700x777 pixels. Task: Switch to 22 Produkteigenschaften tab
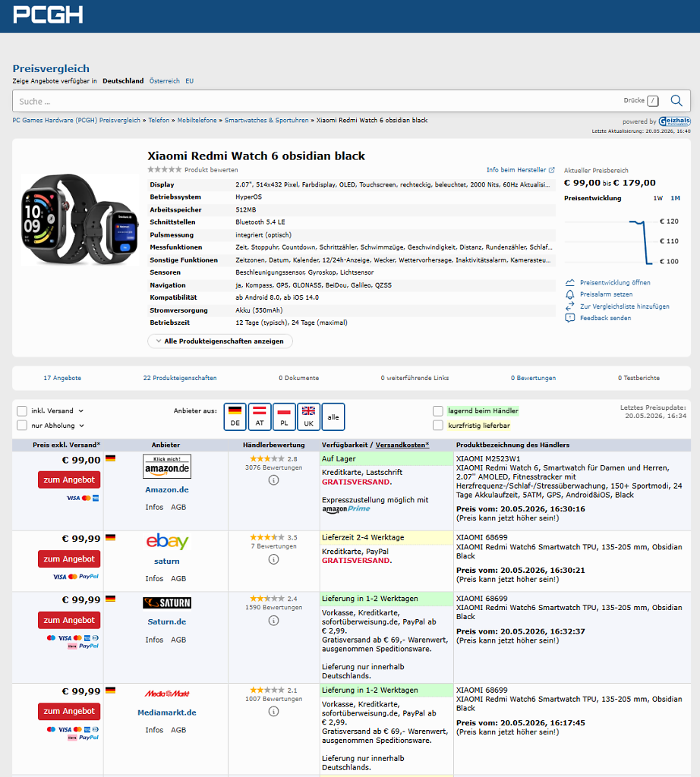click(x=180, y=378)
